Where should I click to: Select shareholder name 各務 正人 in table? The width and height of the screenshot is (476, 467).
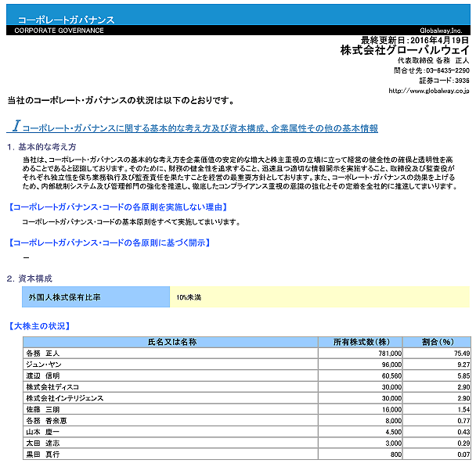coord(43,354)
